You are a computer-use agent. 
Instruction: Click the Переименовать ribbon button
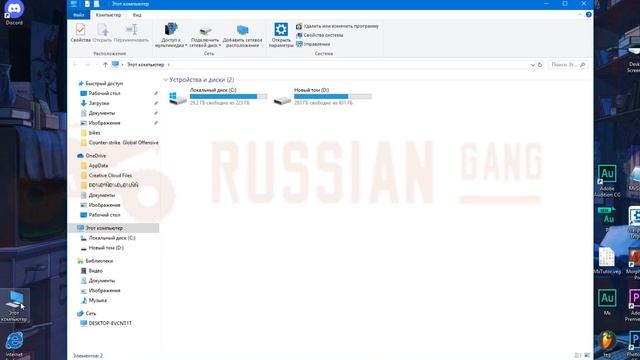[x=131, y=33]
